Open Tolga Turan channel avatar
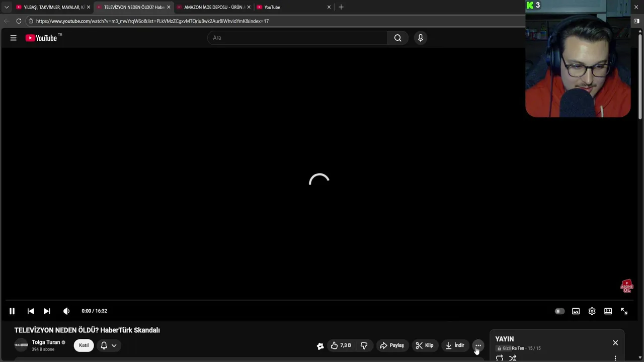644x362 pixels. 21,345
